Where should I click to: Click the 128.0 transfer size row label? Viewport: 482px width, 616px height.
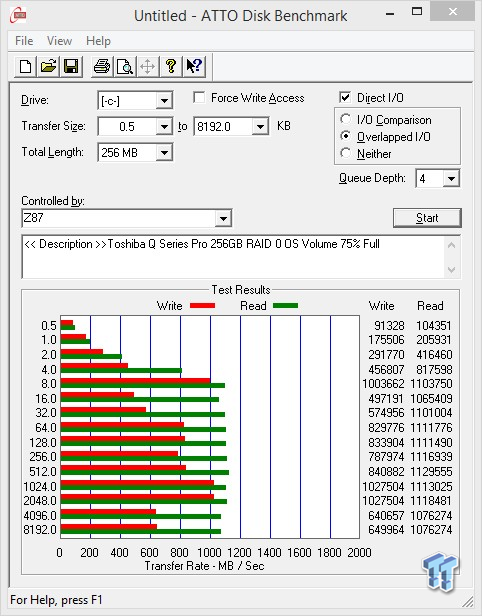pos(43,443)
